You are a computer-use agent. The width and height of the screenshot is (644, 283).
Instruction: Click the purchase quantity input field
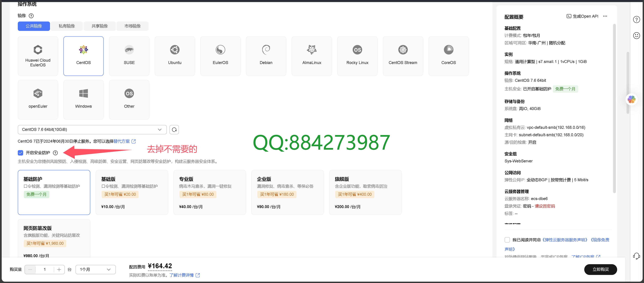(45, 270)
